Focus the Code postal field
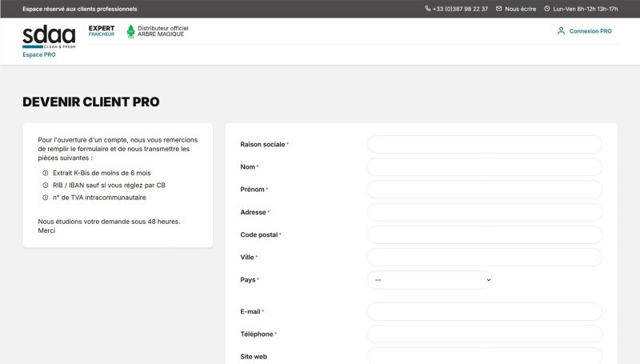 [484, 234]
